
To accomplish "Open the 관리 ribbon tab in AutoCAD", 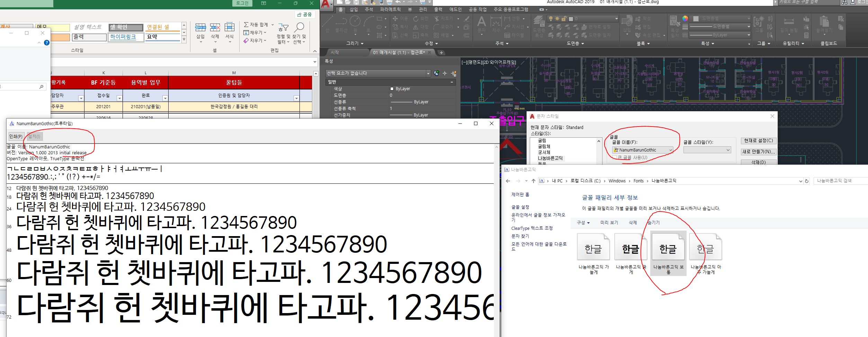I will [423, 10].
